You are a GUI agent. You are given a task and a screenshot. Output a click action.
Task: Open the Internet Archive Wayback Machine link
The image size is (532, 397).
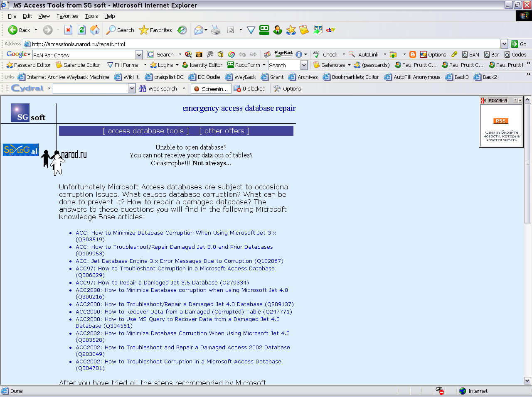pos(63,77)
